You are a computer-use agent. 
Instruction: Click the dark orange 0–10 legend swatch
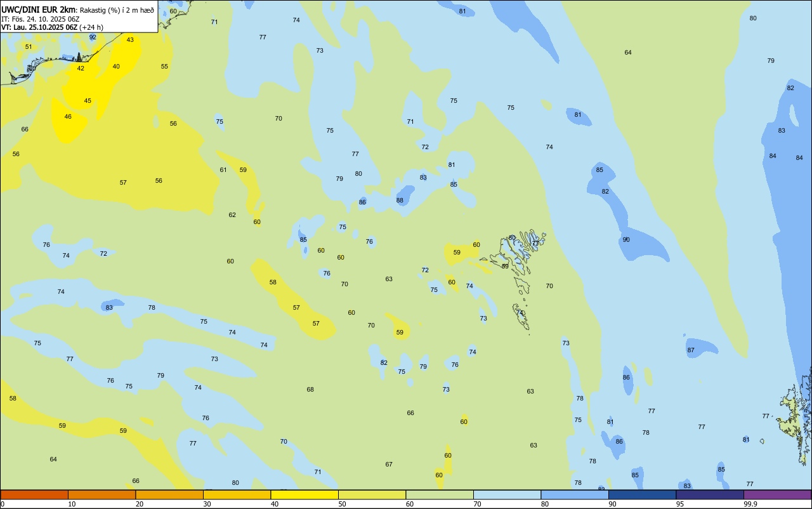34,494
